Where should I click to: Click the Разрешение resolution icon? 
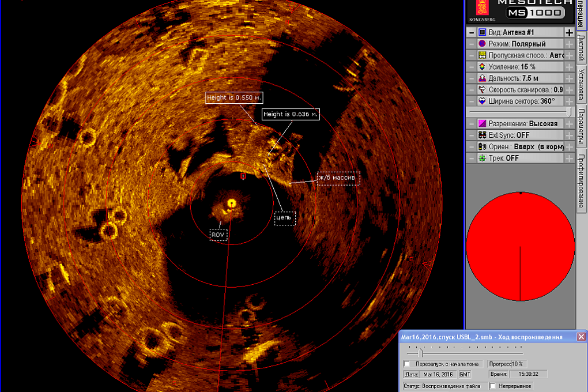click(483, 124)
